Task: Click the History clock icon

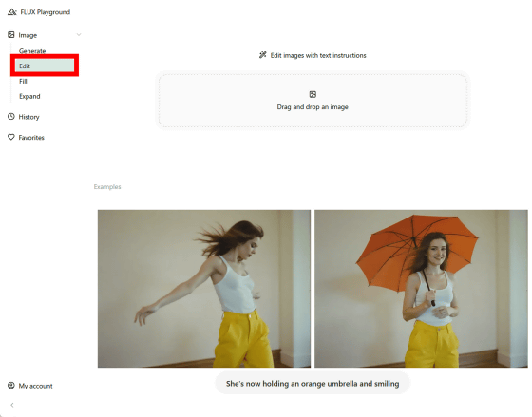Action: 11,117
